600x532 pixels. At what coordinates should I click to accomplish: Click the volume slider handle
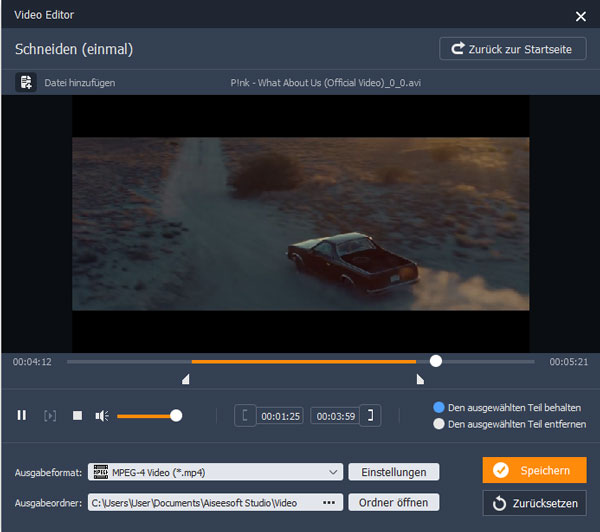click(x=176, y=416)
